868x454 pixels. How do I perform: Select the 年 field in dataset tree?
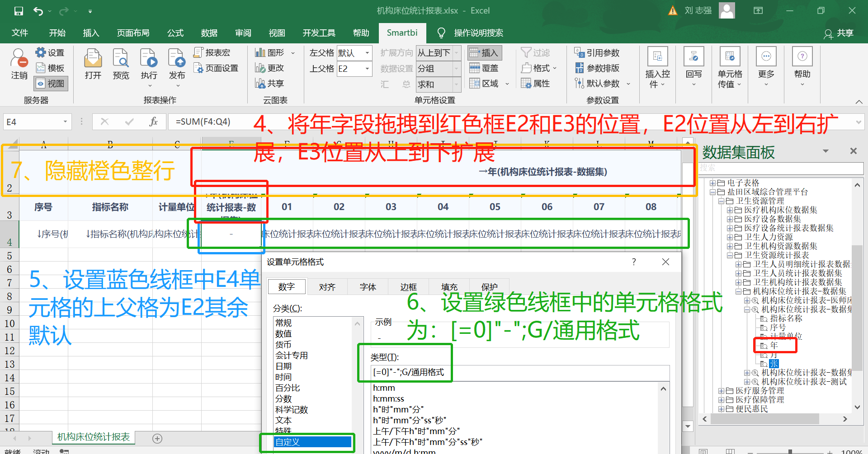click(774, 346)
